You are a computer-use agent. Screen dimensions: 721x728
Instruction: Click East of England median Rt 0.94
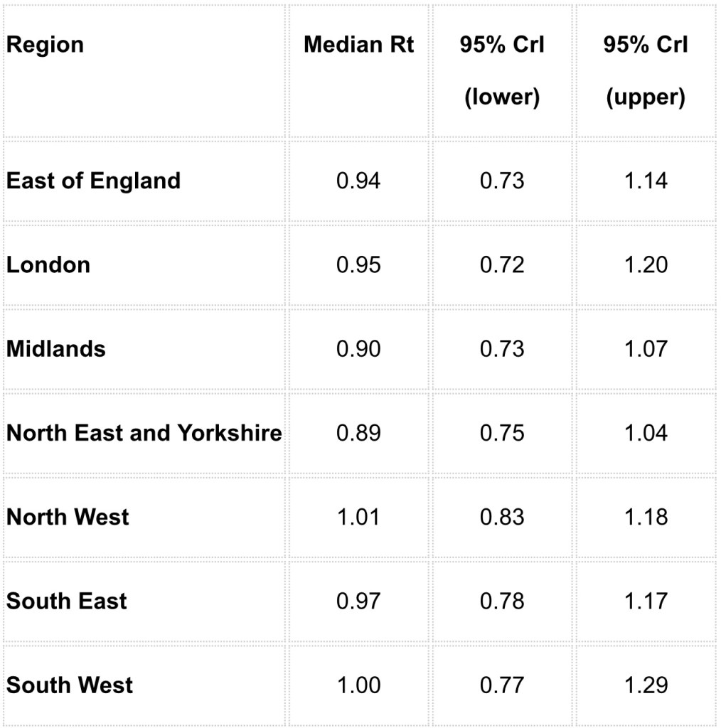[358, 181]
